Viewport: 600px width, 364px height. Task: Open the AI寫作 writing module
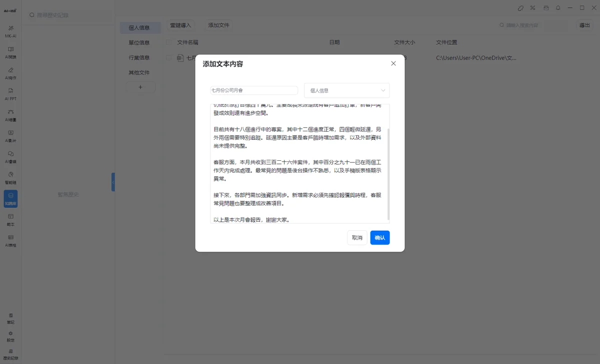click(x=10, y=73)
